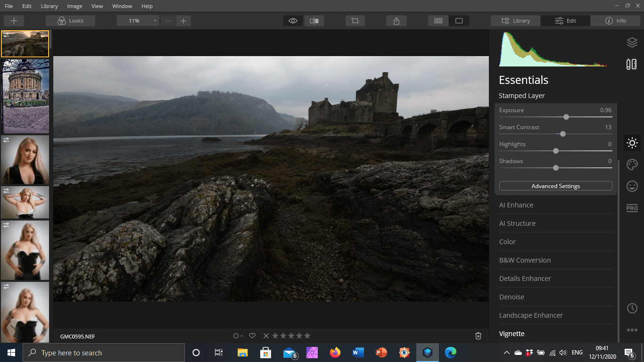The width and height of the screenshot is (644, 362).
Task: Open the Looks panel
Action: [70, 20]
